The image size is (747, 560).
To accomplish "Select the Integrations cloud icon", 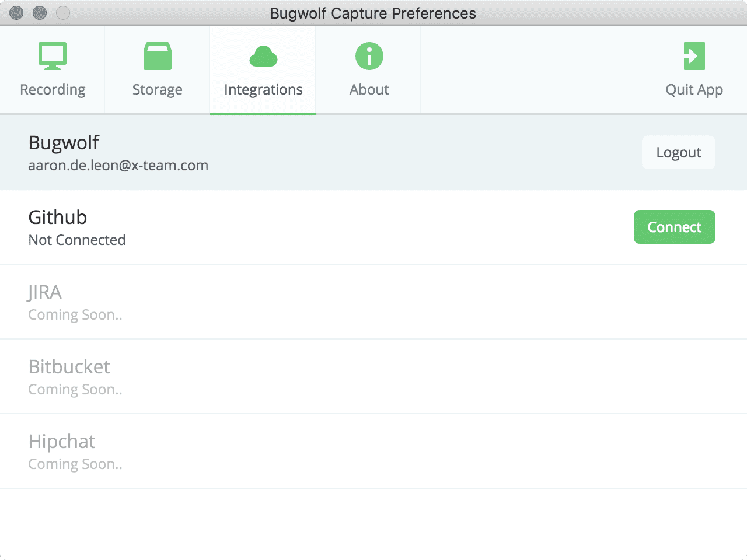I will click(x=262, y=55).
